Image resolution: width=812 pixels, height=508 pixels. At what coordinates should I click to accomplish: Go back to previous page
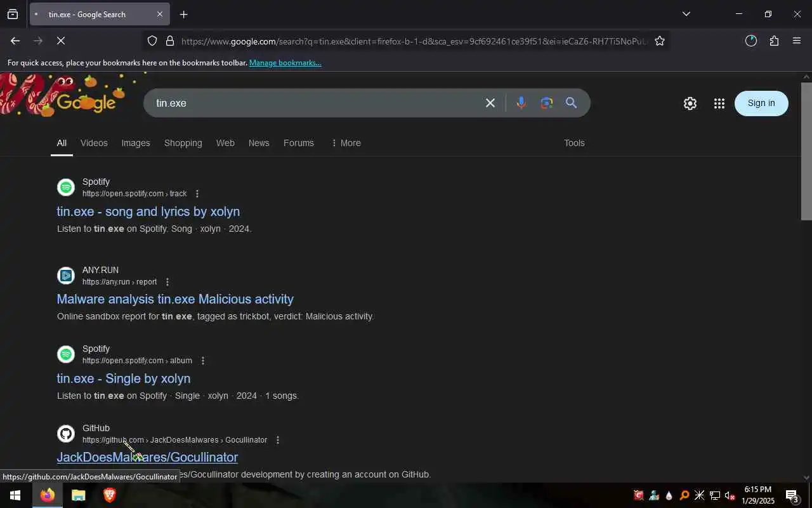pyautogui.click(x=15, y=41)
